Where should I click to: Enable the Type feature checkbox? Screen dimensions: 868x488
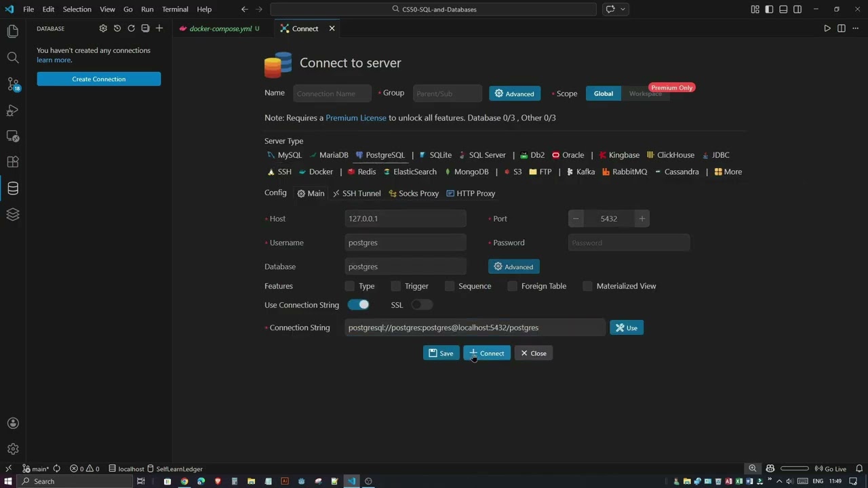coord(349,286)
